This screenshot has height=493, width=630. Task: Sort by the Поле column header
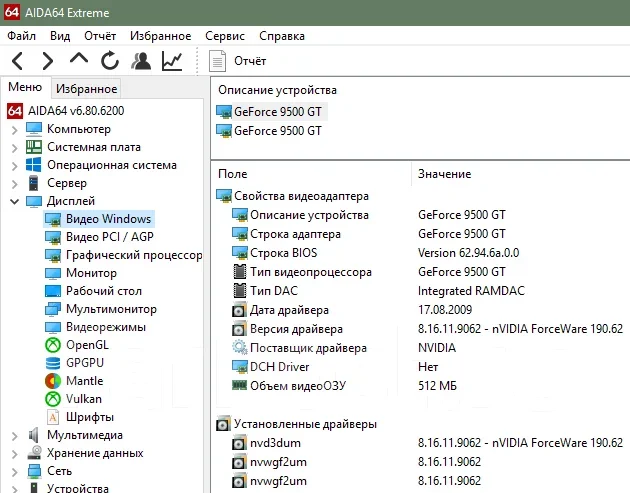click(x=233, y=174)
